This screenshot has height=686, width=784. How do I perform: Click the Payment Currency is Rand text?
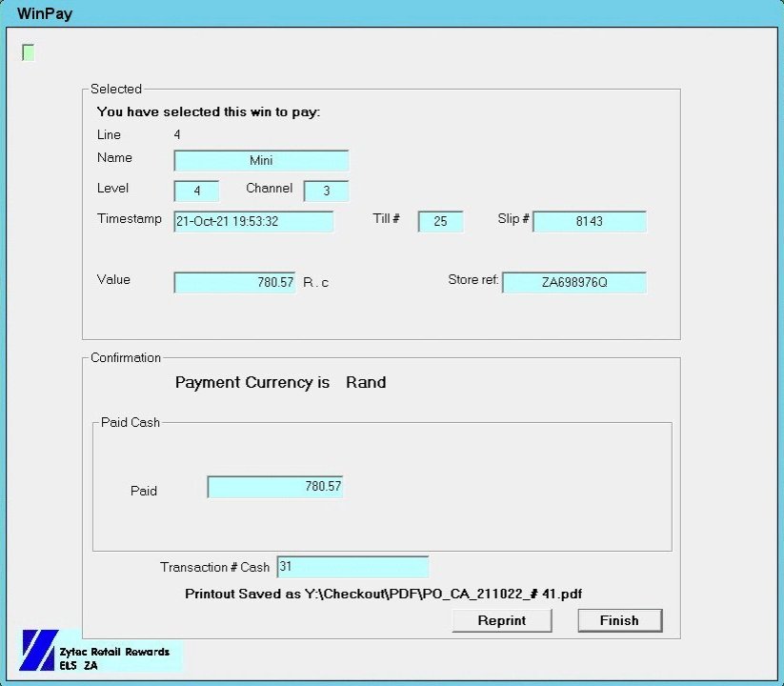(x=280, y=382)
